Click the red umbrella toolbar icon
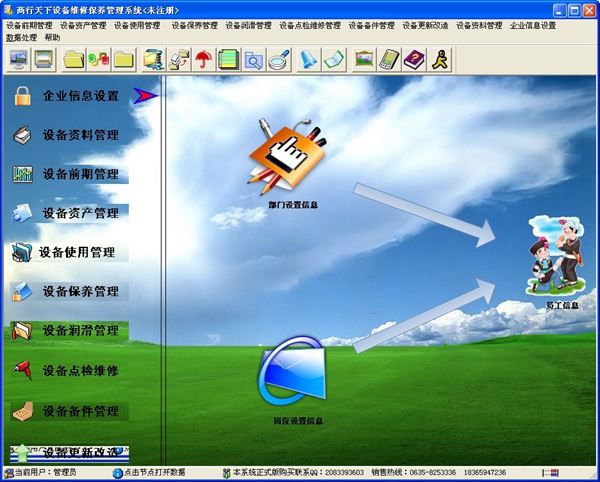The height and width of the screenshot is (482, 600). click(204, 59)
